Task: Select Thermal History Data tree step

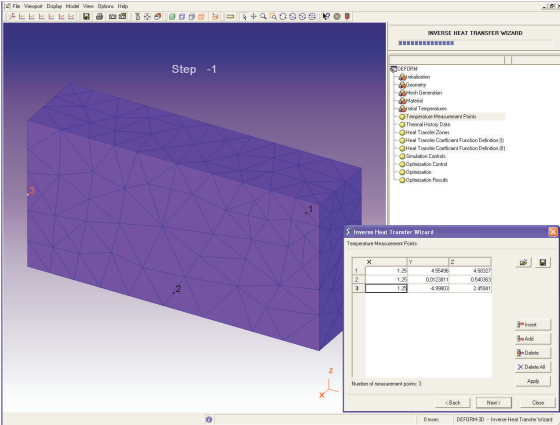Action: 428,124
